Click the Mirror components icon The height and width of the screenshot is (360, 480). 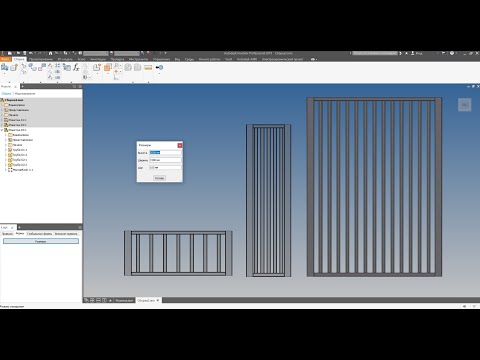tap(58, 72)
